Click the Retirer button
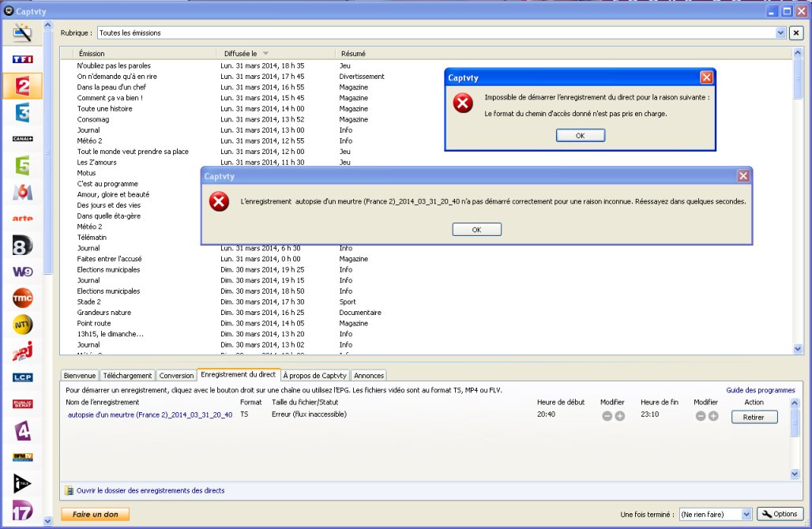 click(754, 417)
